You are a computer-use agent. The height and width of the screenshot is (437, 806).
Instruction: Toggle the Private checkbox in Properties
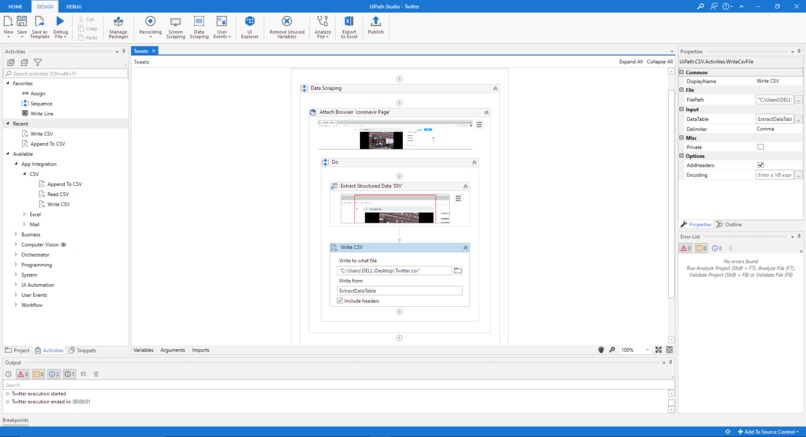(761, 147)
